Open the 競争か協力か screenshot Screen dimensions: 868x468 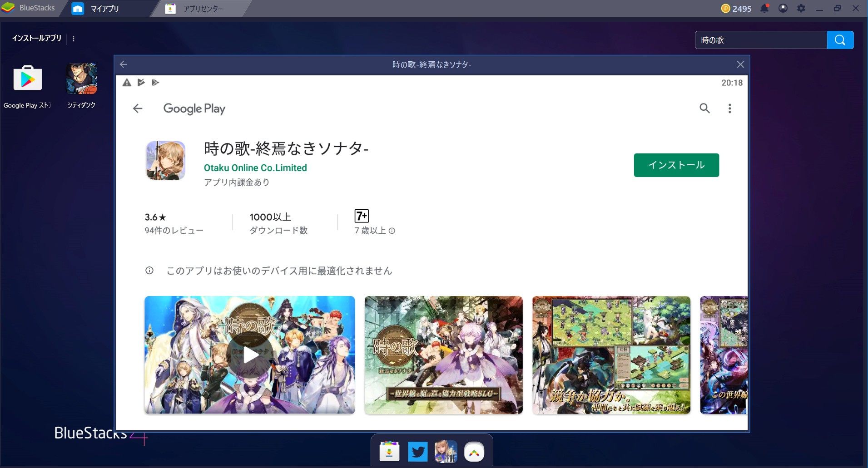(611, 355)
